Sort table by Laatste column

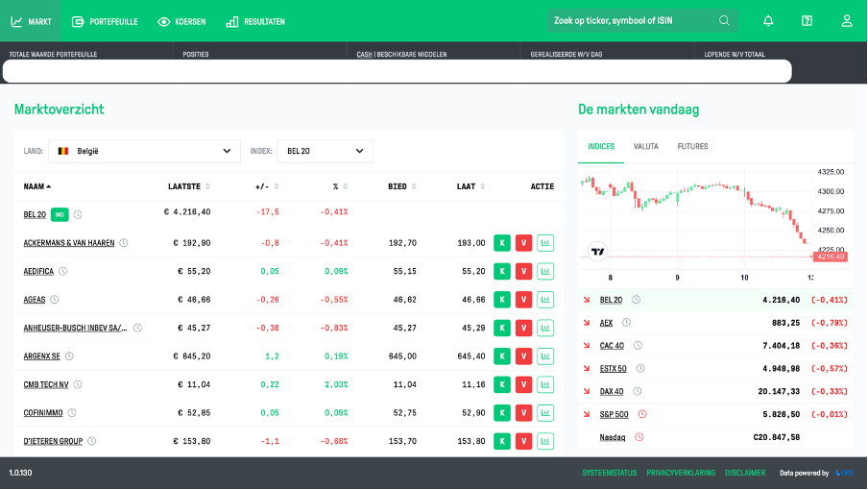(189, 186)
